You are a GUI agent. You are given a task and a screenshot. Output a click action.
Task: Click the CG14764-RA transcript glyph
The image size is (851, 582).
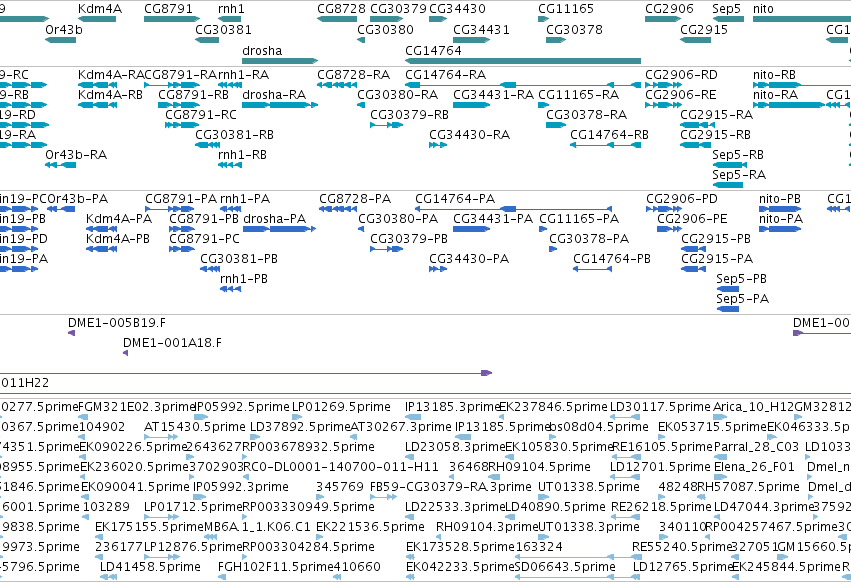[x=523, y=85]
